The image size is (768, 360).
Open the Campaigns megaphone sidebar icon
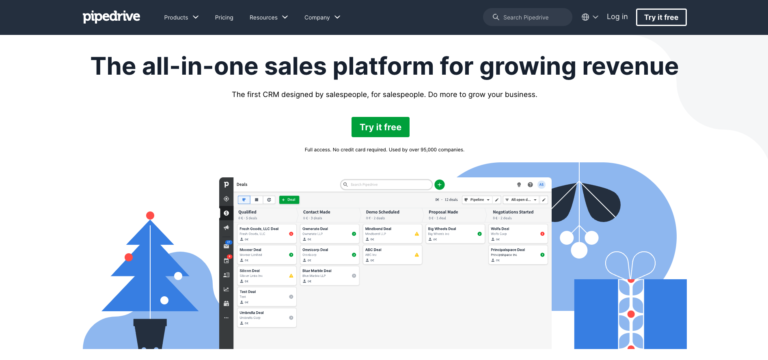click(x=226, y=227)
